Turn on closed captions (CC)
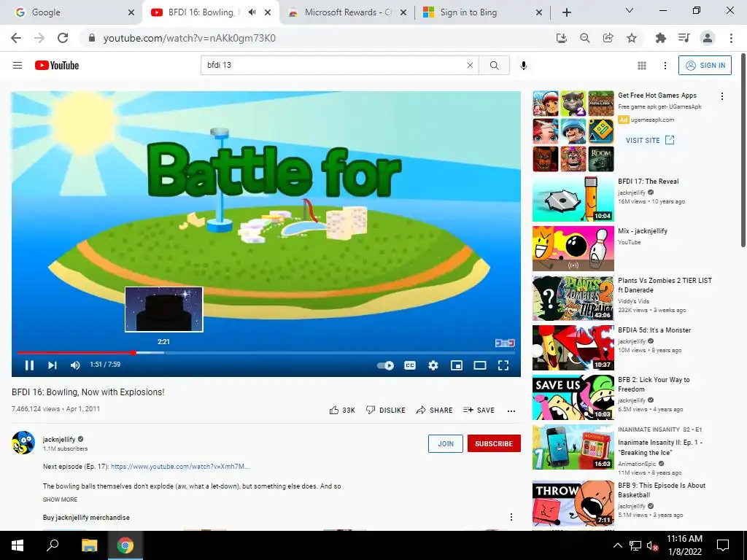 (410, 365)
